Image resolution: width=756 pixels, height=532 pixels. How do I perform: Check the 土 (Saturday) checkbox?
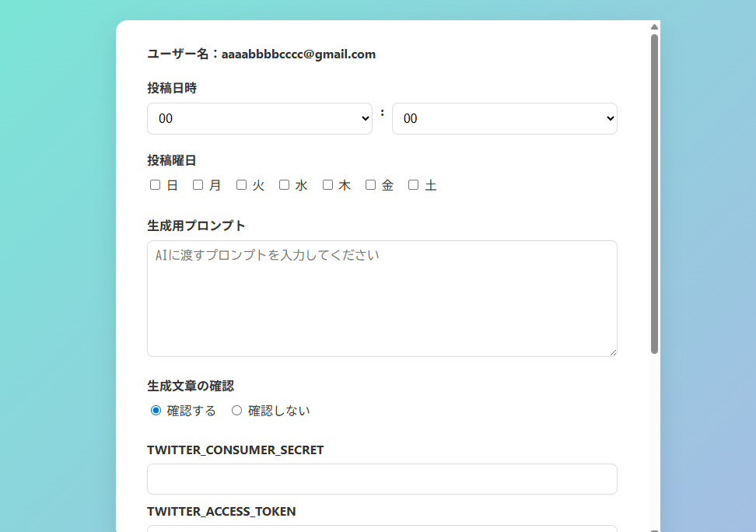(x=414, y=185)
